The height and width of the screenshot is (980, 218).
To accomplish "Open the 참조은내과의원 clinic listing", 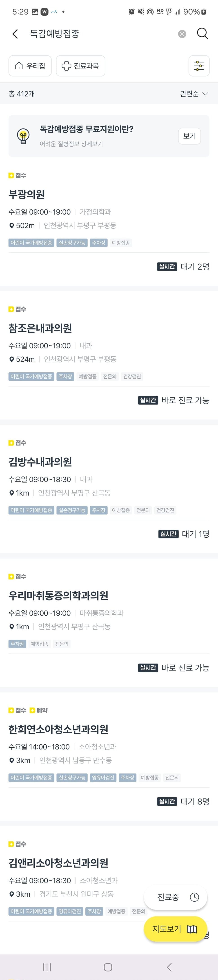I will (40, 328).
